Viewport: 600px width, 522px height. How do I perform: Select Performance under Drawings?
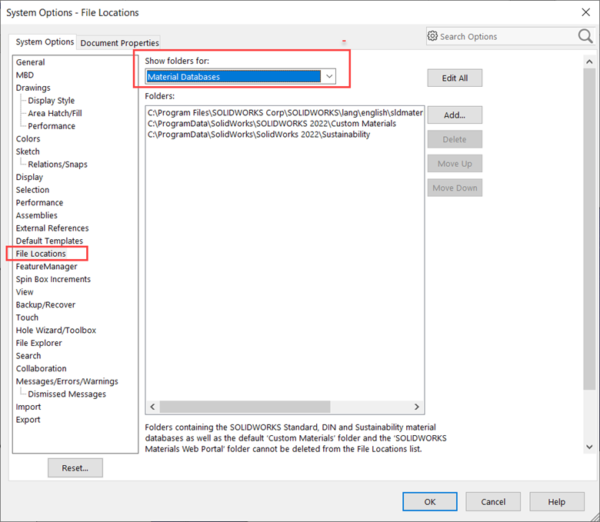click(51, 126)
